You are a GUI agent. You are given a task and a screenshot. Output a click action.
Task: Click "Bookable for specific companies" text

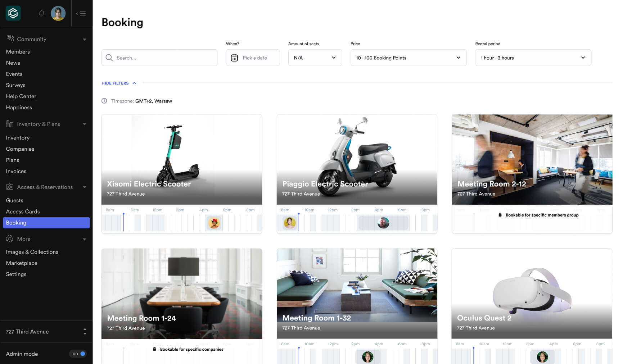coord(191,349)
